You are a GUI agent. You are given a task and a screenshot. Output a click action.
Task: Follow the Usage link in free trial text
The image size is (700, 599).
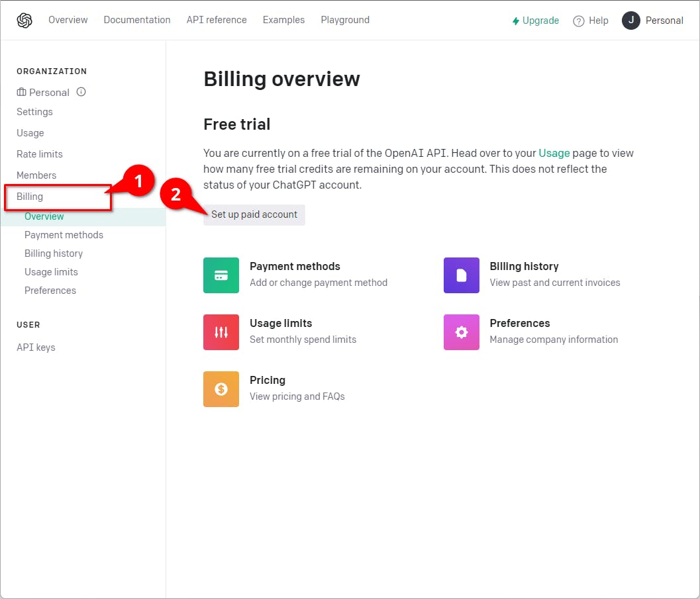click(554, 153)
